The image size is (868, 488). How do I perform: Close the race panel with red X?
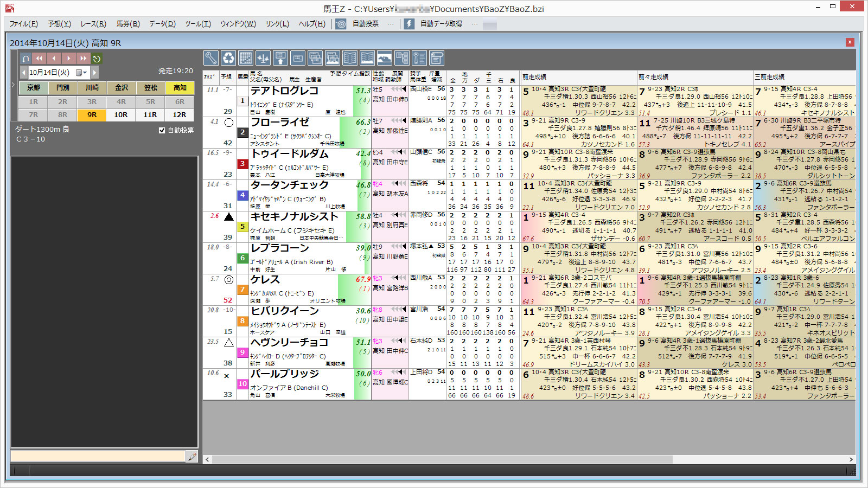pyautogui.click(x=850, y=42)
